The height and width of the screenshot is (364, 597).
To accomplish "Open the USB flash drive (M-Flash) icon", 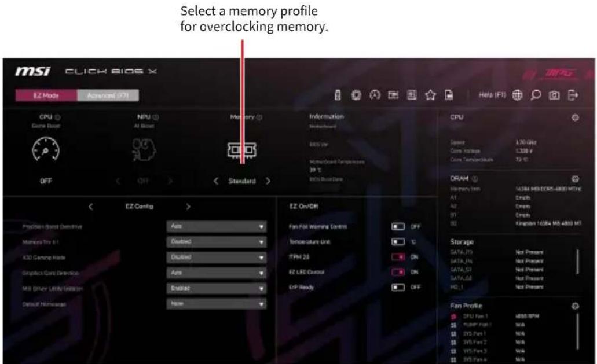I will 338,95.
